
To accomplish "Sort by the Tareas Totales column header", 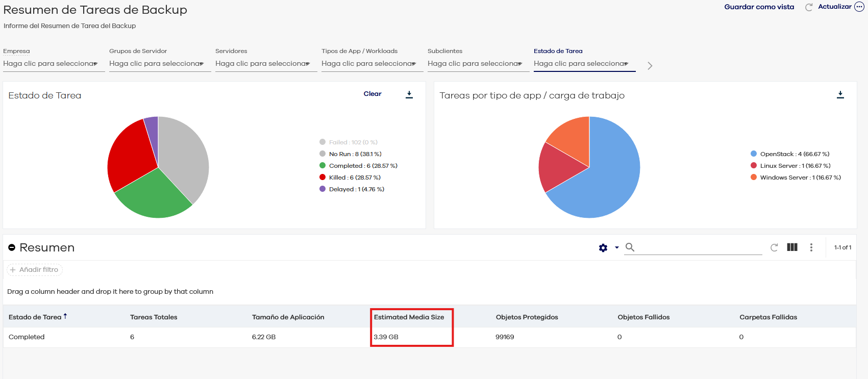I will [x=154, y=317].
